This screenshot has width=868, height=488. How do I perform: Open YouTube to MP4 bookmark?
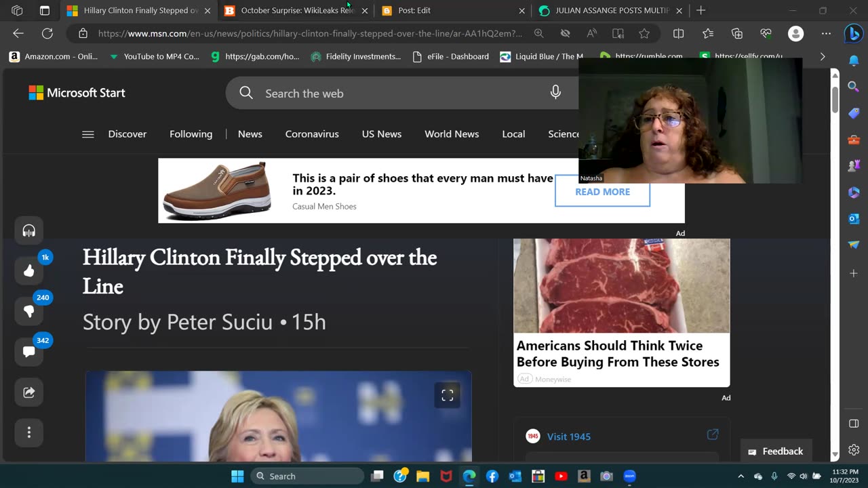(154, 56)
